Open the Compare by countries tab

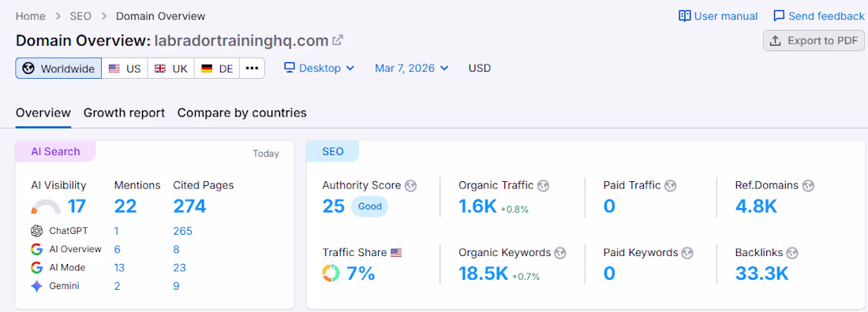[x=242, y=113]
